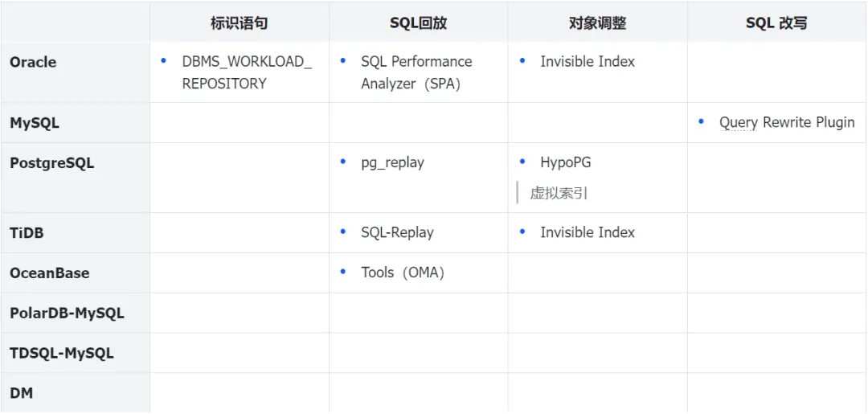This screenshot has height=414, width=868.
Task: Click the PostgreSQL row label
Action: (x=51, y=164)
